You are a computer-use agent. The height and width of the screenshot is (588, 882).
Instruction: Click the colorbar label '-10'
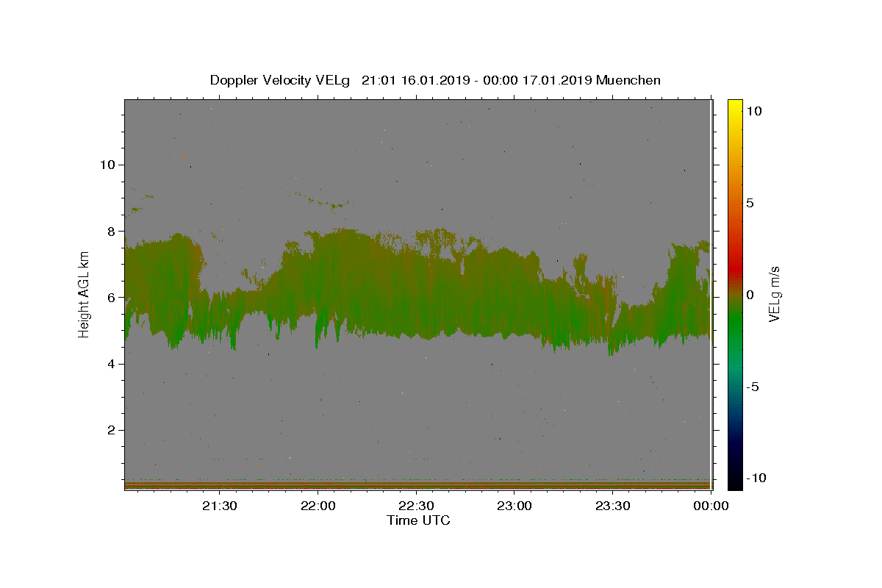pos(756,478)
